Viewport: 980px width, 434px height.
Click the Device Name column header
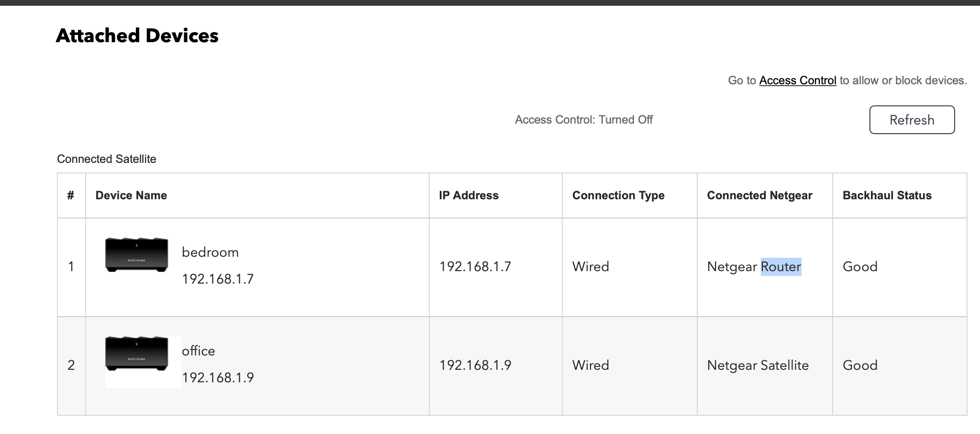(131, 195)
